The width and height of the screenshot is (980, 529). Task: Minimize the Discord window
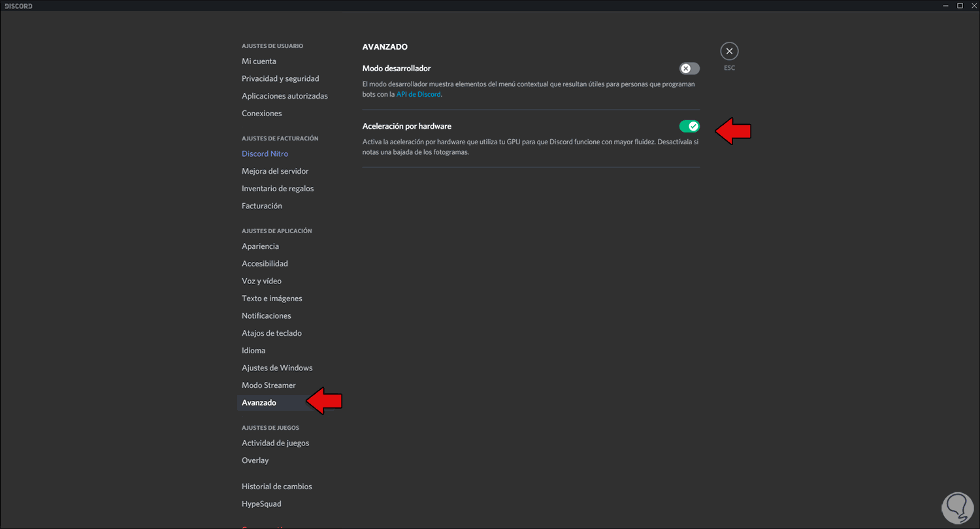click(x=945, y=5)
